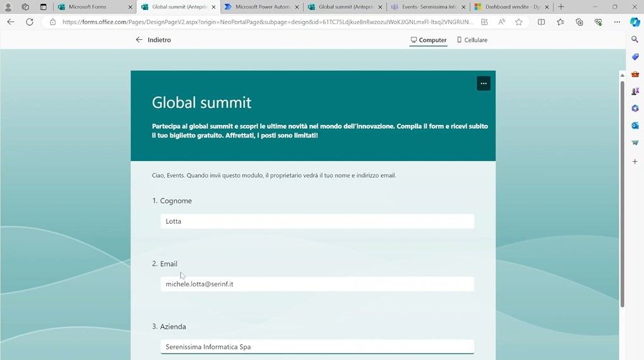
Task: Click the Azienda input field
Action: tap(317, 347)
